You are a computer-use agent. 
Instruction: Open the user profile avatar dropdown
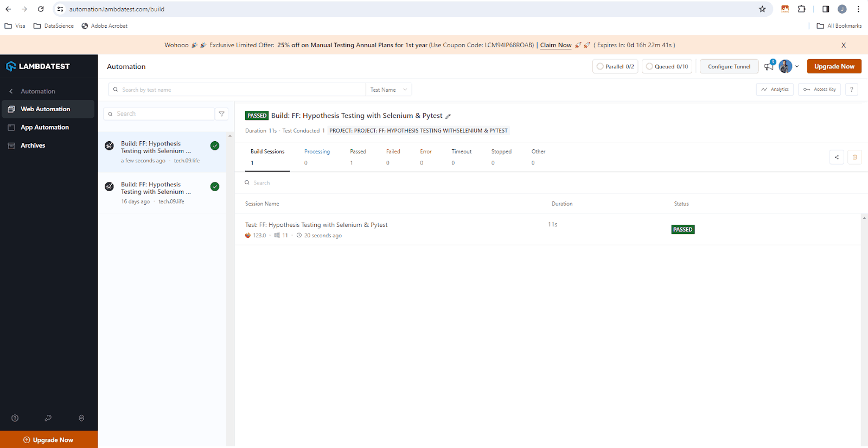(788, 67)
